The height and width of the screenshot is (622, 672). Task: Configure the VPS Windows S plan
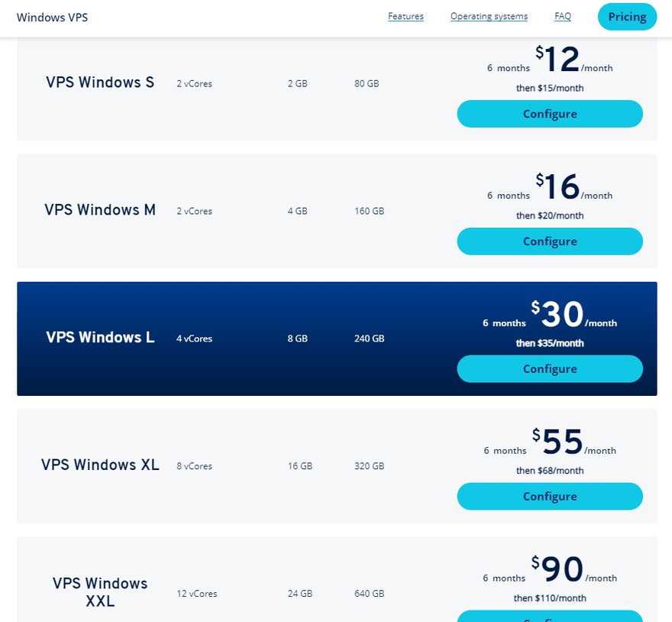(x=550, y=114)
